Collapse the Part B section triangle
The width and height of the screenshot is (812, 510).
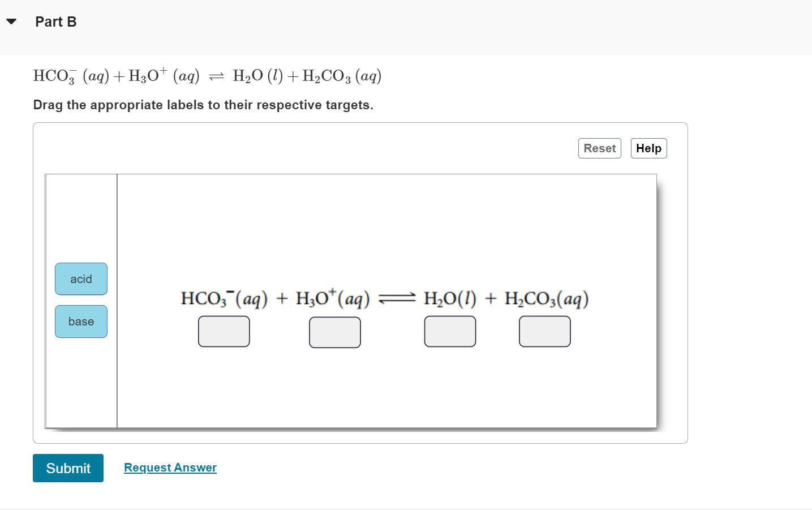(x=11, y=22)
